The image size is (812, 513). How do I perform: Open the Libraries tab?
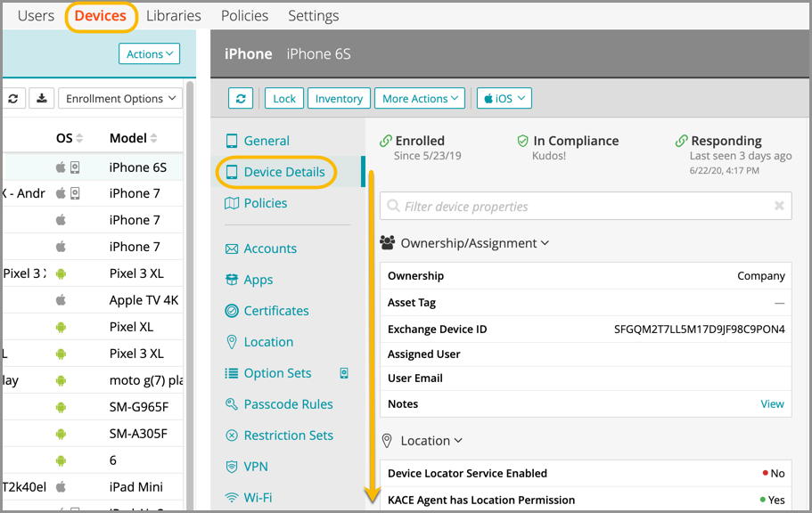pyautogui.click(x=173, y=15)
